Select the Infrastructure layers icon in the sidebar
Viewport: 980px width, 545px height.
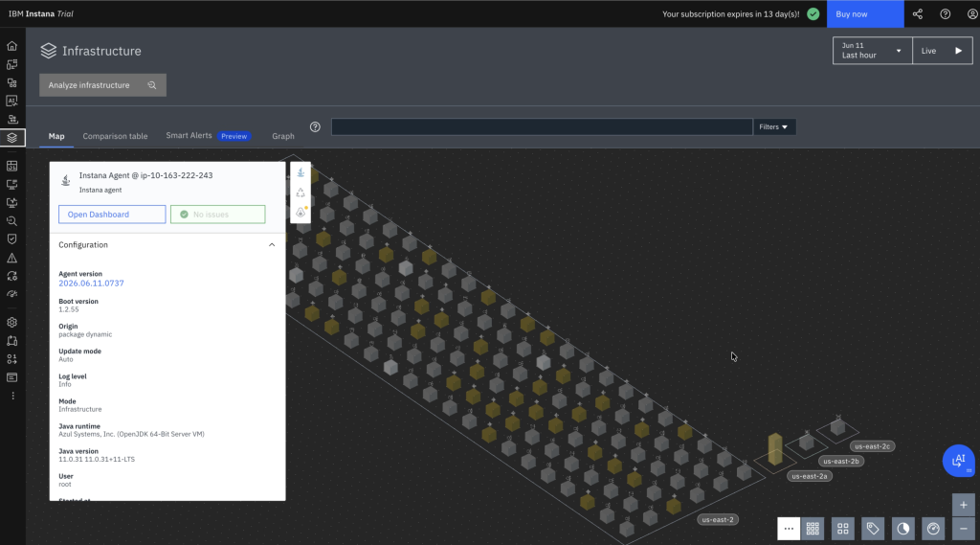pyautogui.click(x=11, y=138)
